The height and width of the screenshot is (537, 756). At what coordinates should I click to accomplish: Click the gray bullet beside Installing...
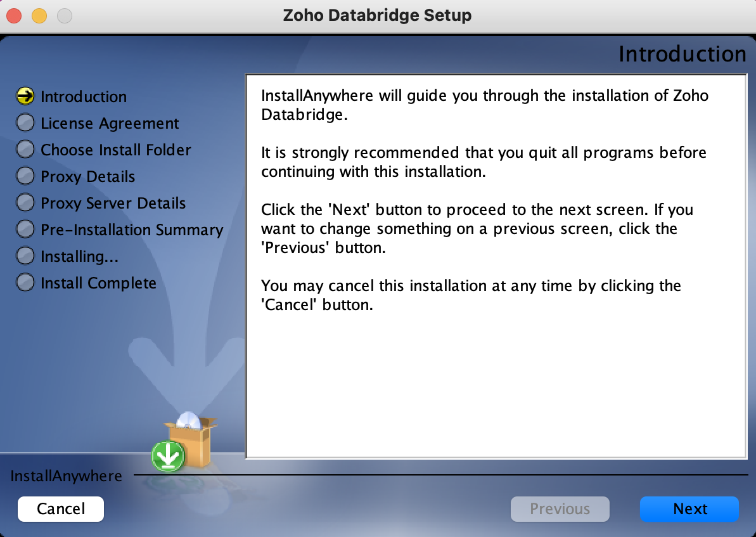point(25,256)
